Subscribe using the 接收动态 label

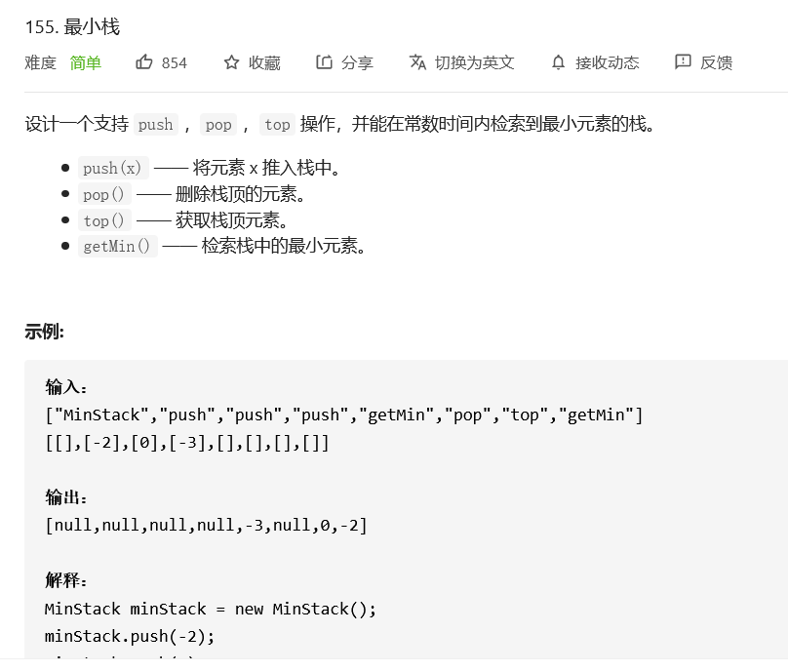click(x=607, y=62)
